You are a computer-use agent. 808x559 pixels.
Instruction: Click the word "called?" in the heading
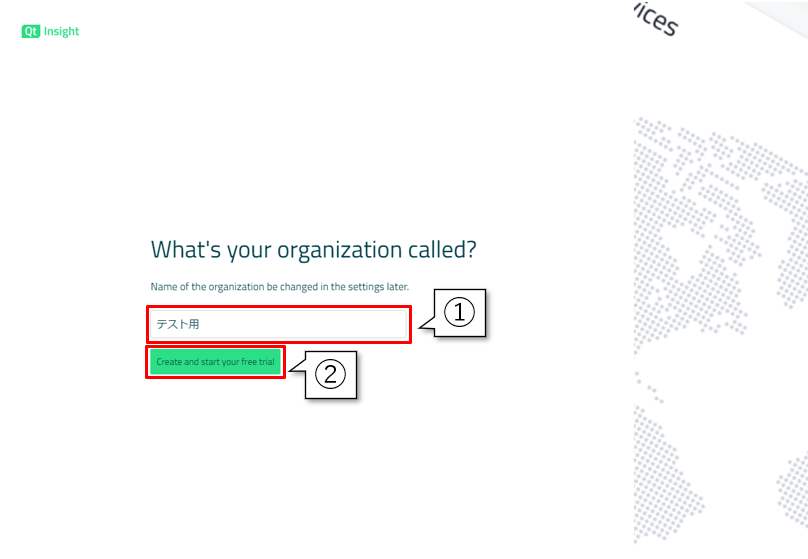click(442, 250)
